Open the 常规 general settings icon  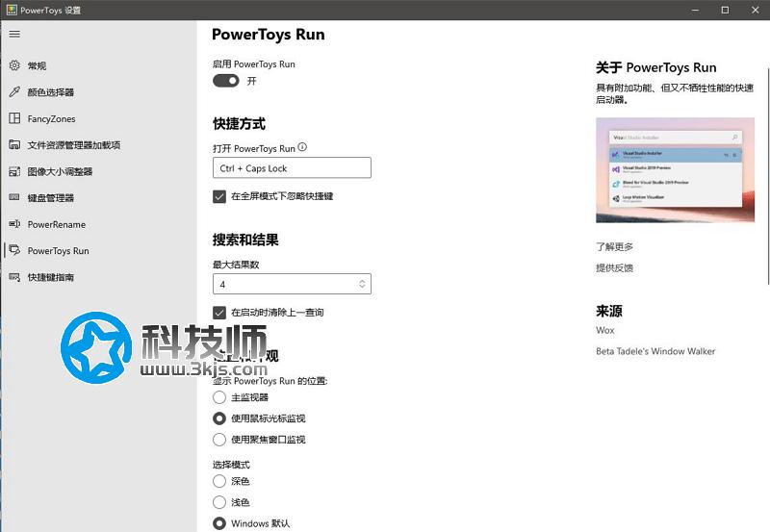(x=14, y=66)
